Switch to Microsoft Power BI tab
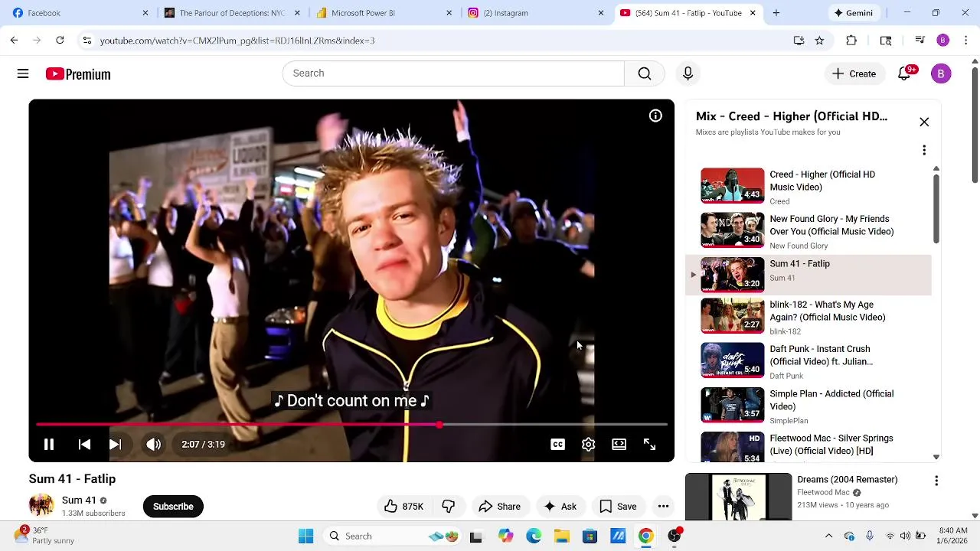Screen dimensions: 980x551 pos(384,13)
